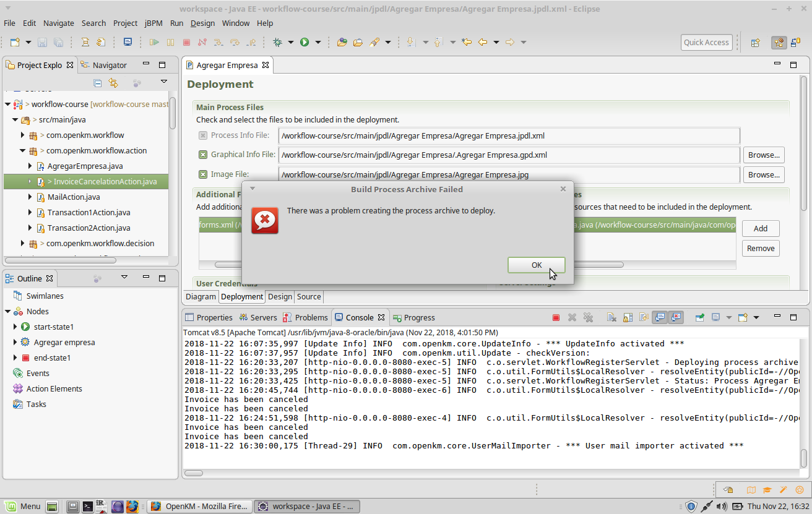Open the Navigate menu
Viewport: 812px width, 514px height.
pos(58,23)
